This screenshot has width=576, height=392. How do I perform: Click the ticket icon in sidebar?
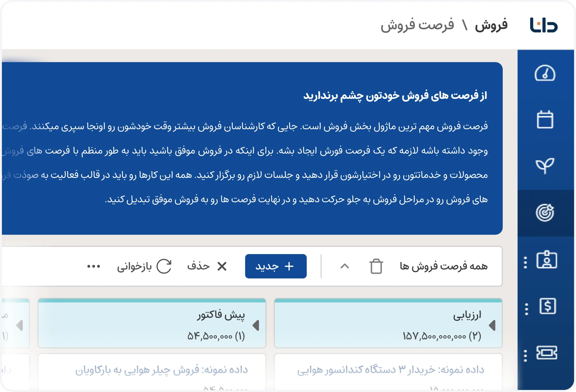point(546,352)
